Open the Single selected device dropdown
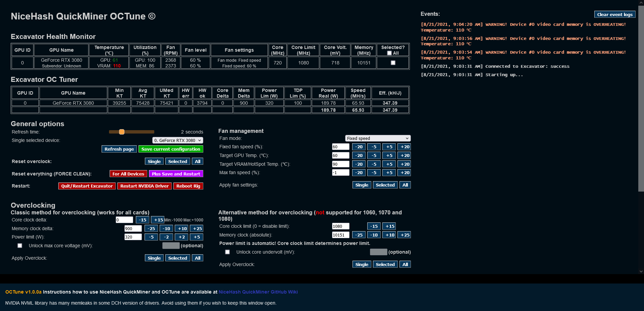Viewport: 644px width, 311px height. coord(177,140)
